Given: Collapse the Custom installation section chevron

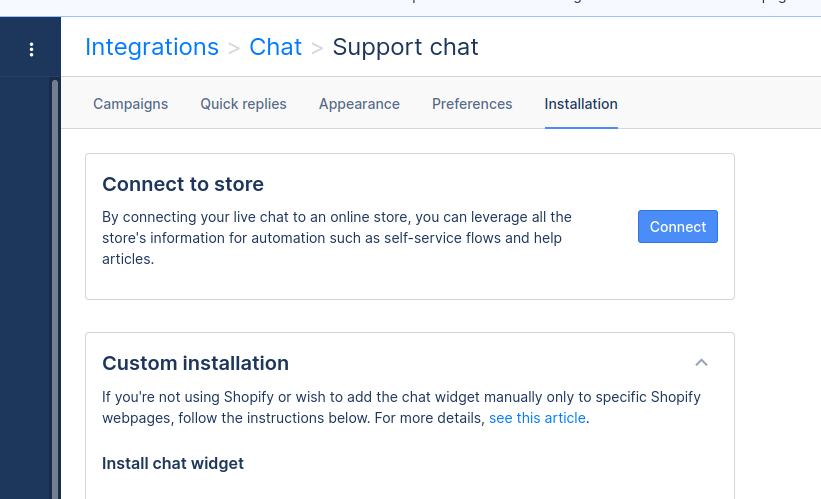Looking at the screenshot, I should [701, 362].
